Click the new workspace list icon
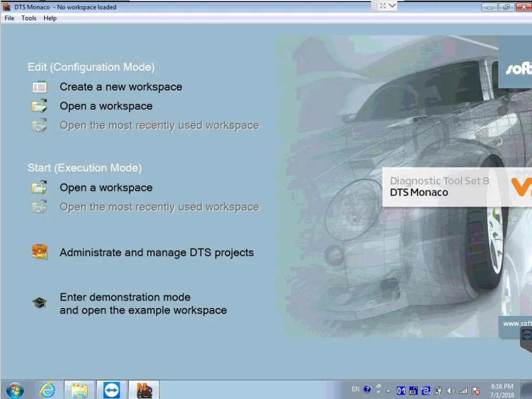 pos(39,87)
